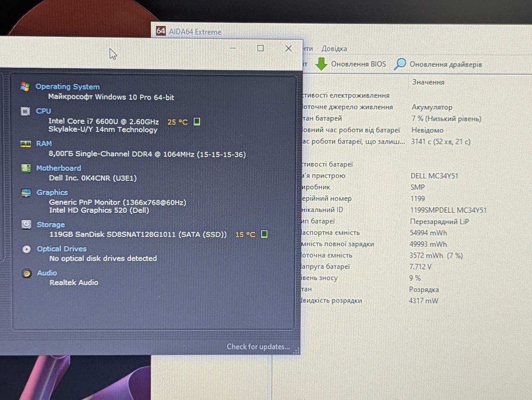
Task: Minimize the front Speccy window
Action: [x=233, y=48]
